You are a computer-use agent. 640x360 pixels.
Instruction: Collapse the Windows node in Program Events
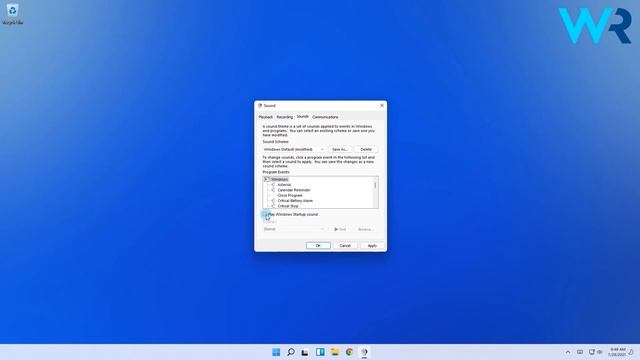coord(266,179)
